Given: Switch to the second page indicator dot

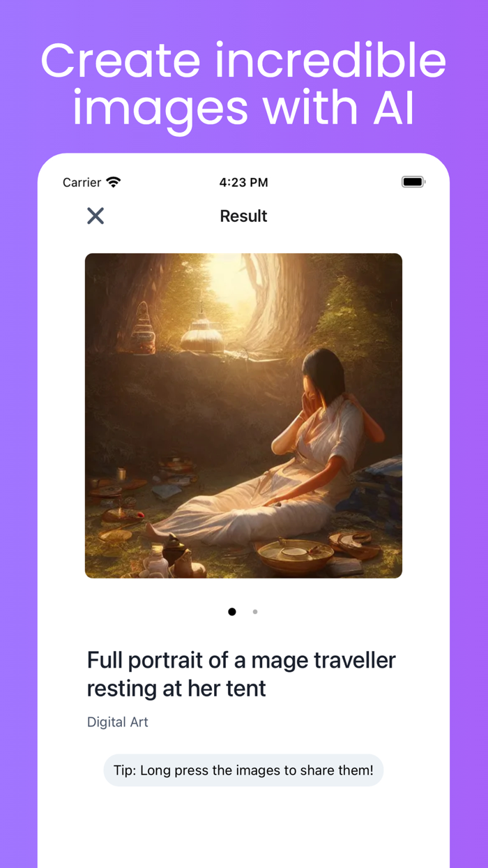Looking at the screenshot, I should (x=255, y=612).
